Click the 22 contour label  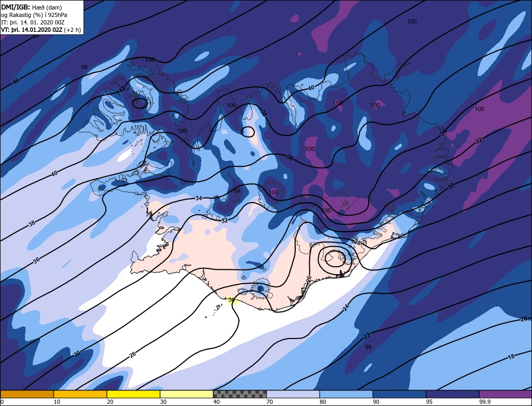367,336
